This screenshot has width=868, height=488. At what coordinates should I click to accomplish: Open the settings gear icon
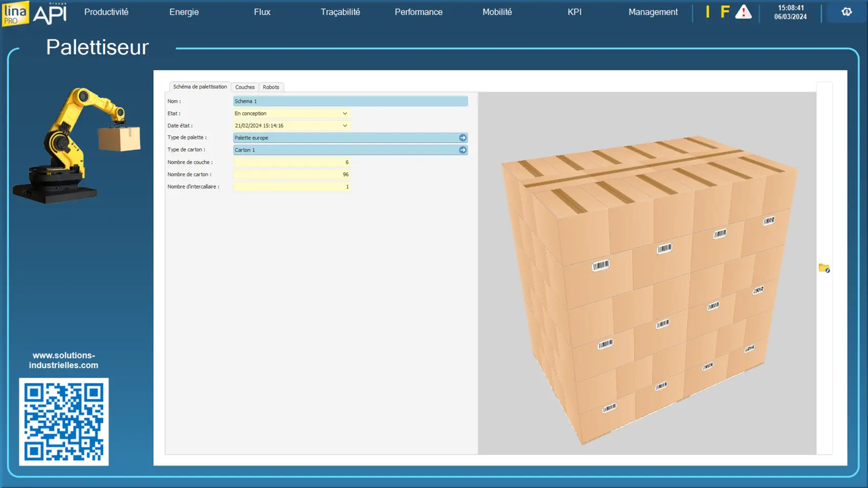tap(846, 12)
